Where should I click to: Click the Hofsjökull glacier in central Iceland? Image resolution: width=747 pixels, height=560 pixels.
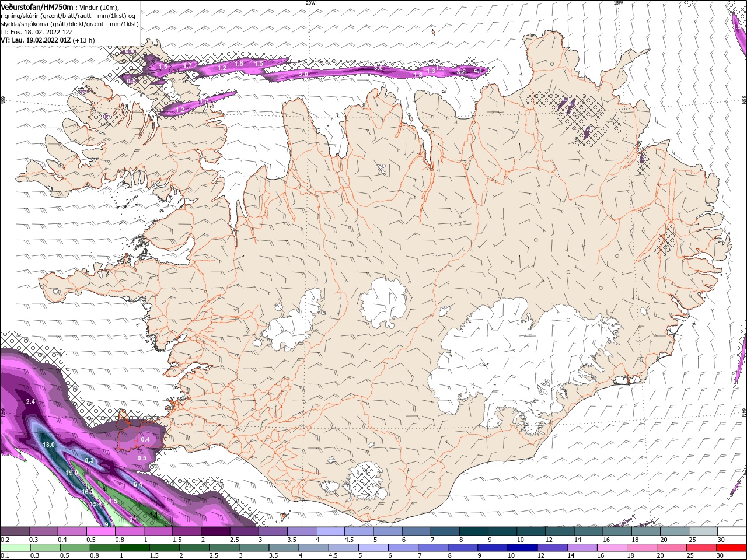pos(383,303)
